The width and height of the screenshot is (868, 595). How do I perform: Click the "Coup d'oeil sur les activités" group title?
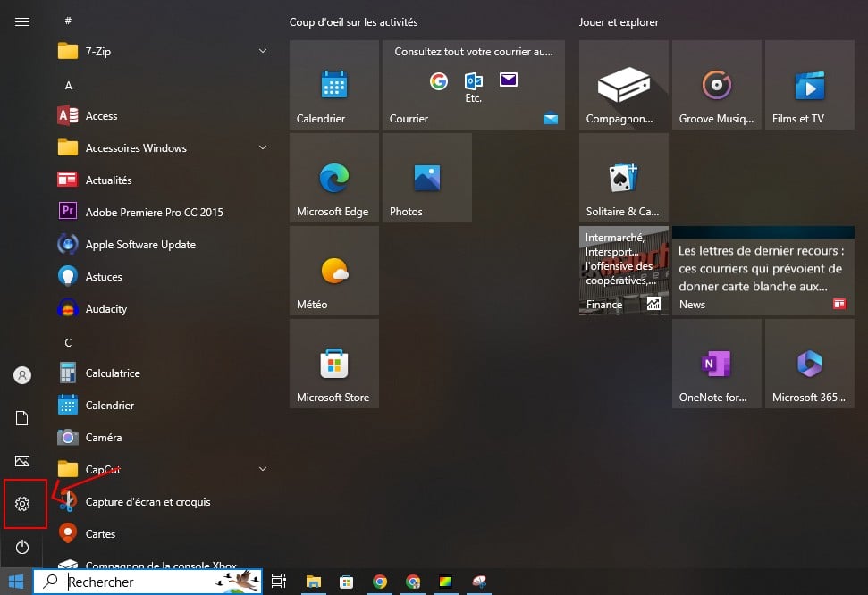click(354, 22)
